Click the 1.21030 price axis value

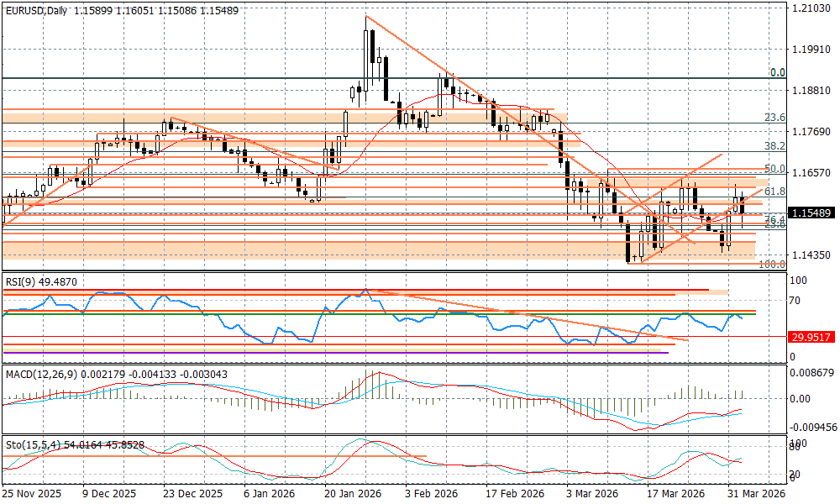click(x=812, y=8)
